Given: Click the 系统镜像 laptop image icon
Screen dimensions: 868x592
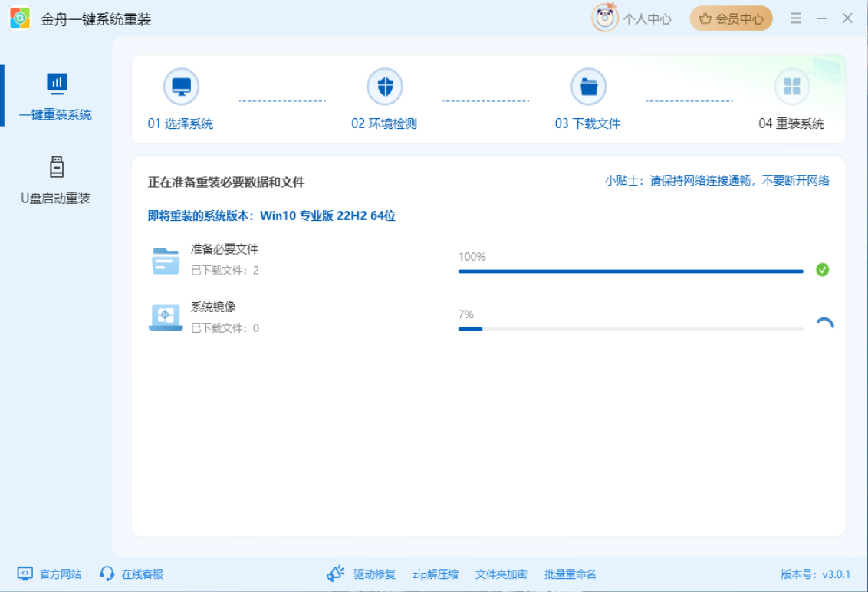Looking at the screenshot, I should (x=166, y=318).
